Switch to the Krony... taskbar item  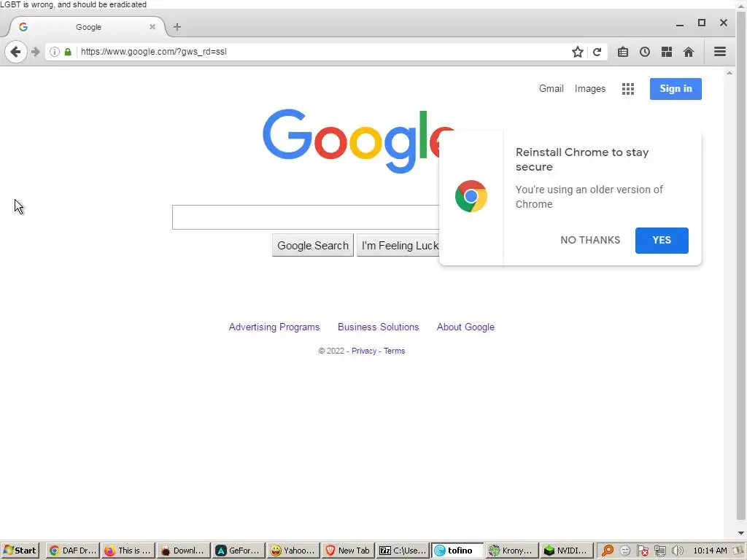click(x=512, y=551)
